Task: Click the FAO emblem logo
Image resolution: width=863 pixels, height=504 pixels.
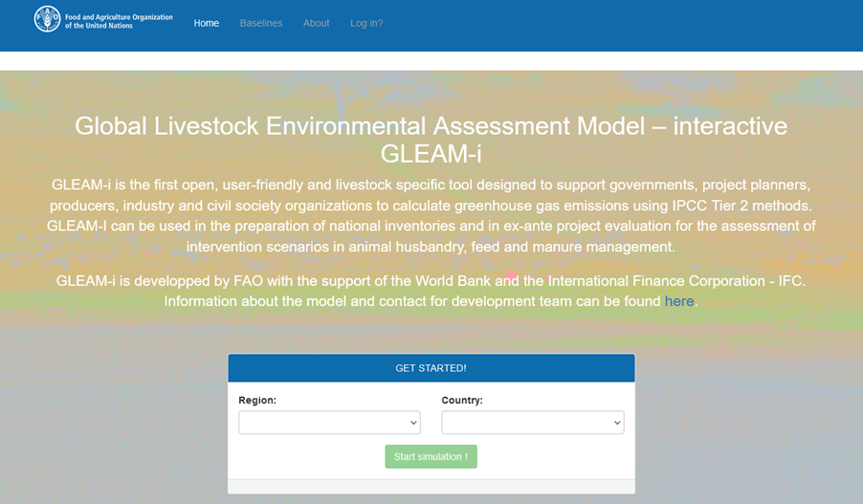Action: tap(47, 19)
